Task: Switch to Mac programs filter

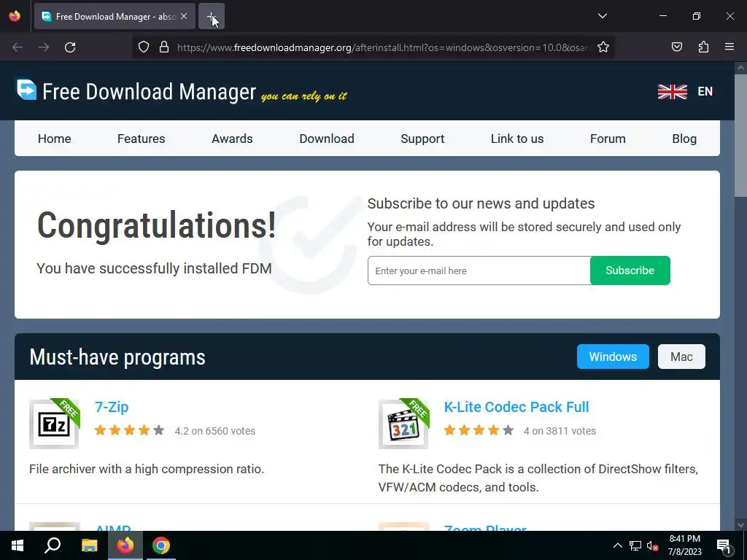Action: 681,357
